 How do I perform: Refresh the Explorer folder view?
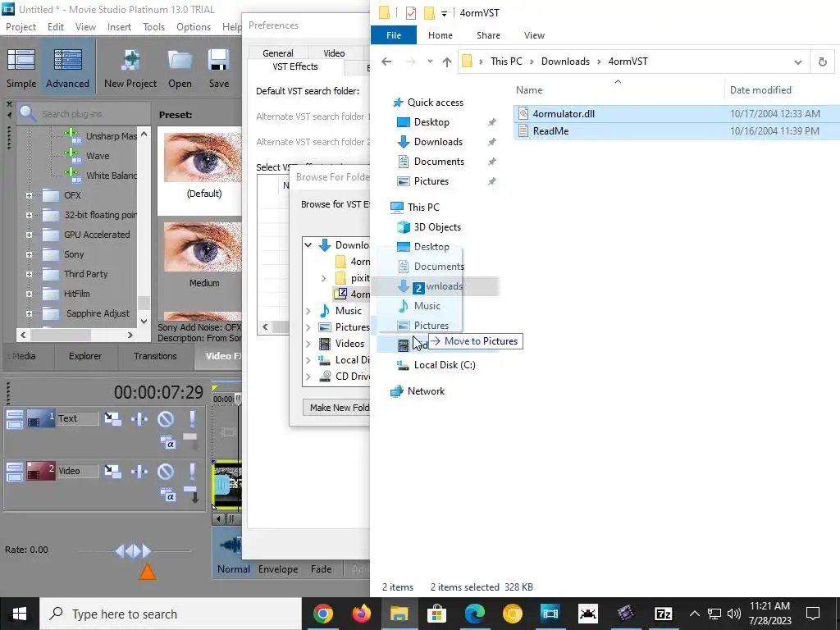pos(822,62)
